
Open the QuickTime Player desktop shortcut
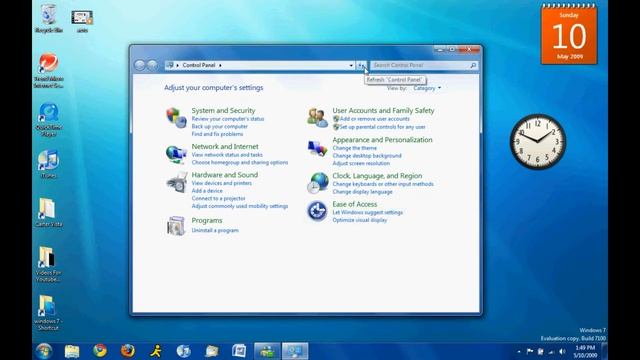tap(49, 119)
